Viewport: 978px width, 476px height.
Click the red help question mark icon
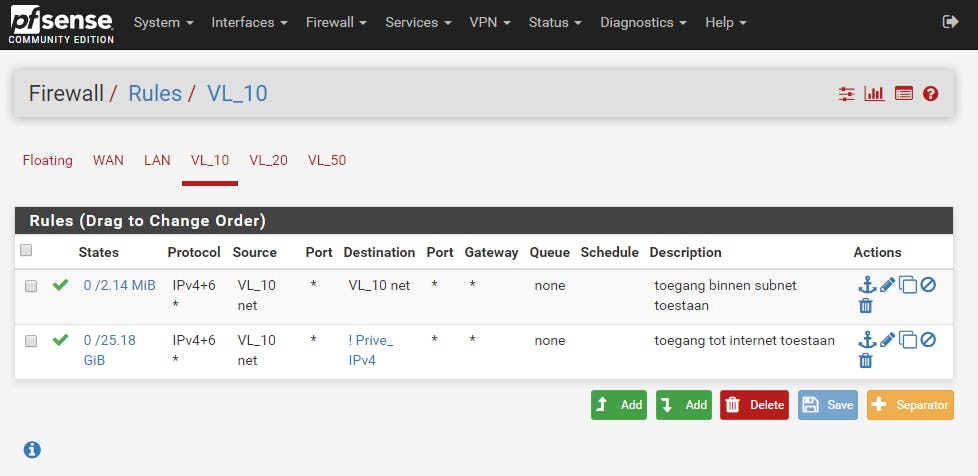coord(931,94)
